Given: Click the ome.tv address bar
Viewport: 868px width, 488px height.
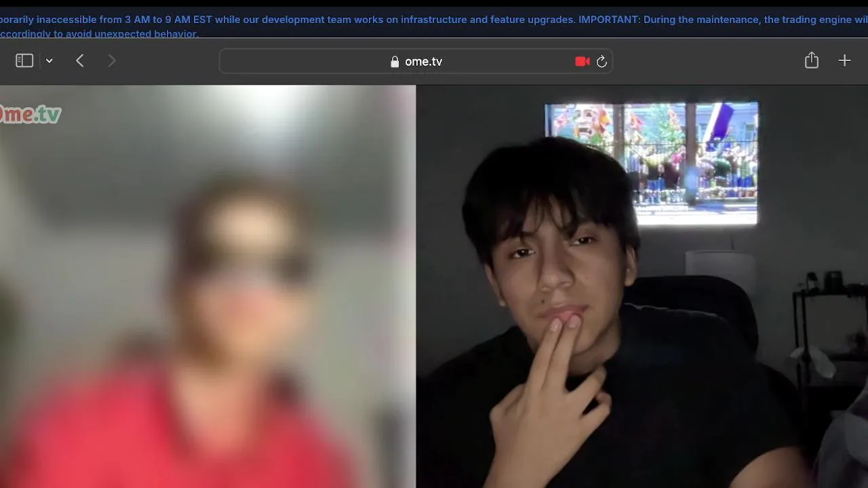Looking at the screenshot, I should pyautogui.click(x=416, y=61).
